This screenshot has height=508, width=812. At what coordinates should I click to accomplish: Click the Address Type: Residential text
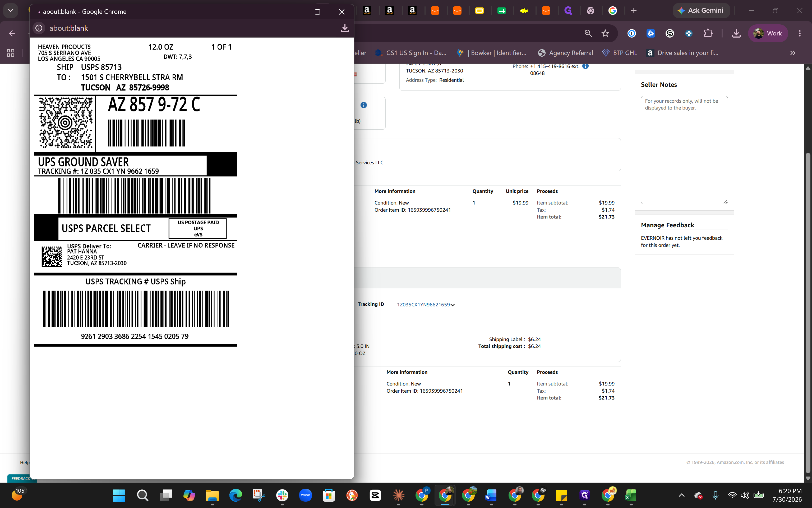pos(435,80)
